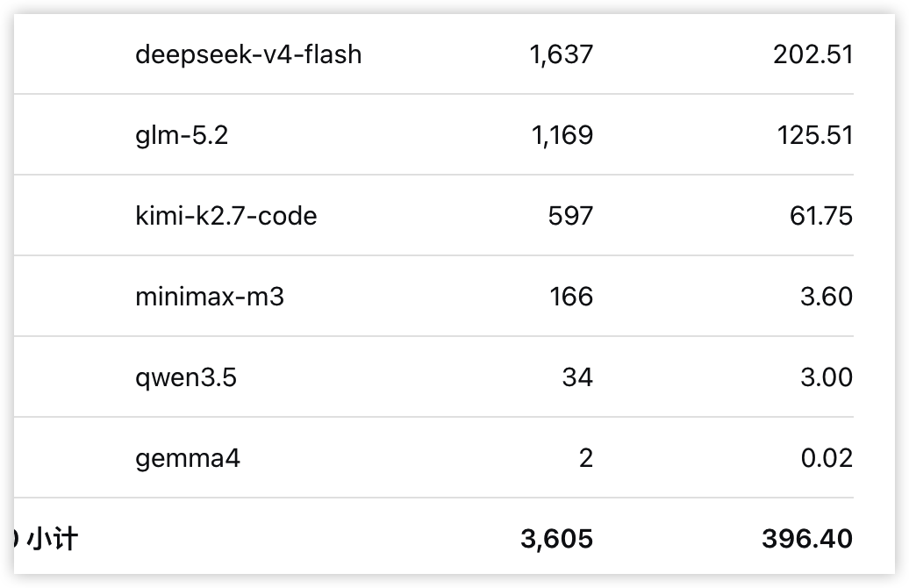Click the 125.51 amount

pos(814,136)
